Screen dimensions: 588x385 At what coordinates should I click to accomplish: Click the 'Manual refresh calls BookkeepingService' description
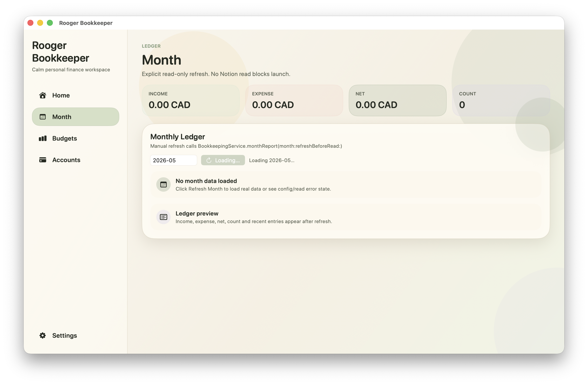(246, 146)
